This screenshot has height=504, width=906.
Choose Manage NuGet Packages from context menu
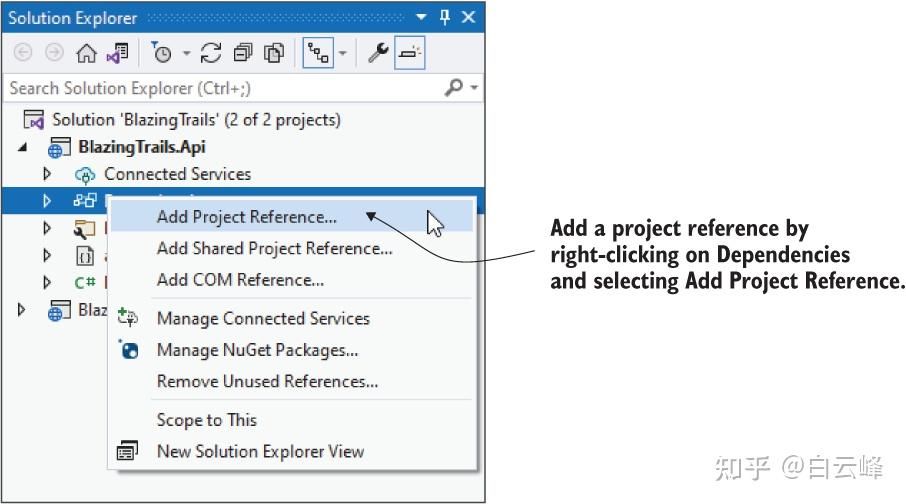pyautogui.click(x=257, y=350)
